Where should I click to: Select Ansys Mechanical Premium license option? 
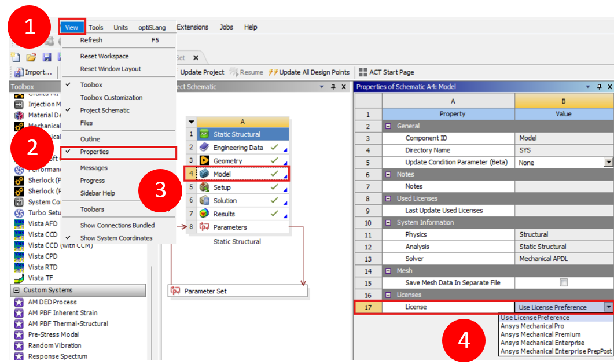pos(541,334)
